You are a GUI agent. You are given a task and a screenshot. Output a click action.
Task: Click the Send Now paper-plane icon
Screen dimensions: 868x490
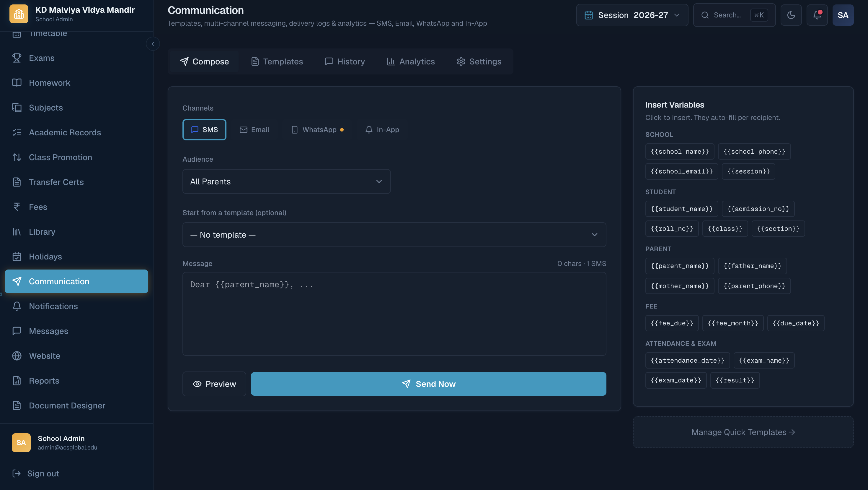(x=406, y=384)
